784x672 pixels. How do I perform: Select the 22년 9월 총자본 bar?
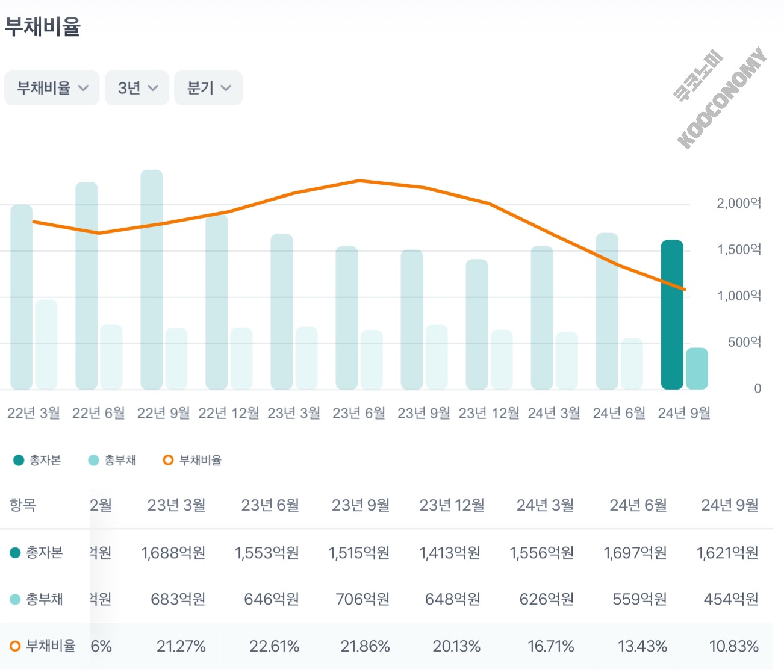click(152, 279)
